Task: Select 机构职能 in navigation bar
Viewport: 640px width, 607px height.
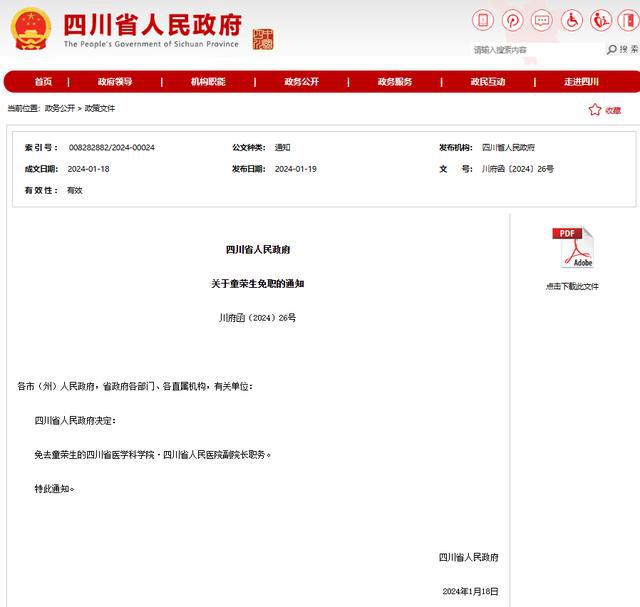Action: (208, 82)
